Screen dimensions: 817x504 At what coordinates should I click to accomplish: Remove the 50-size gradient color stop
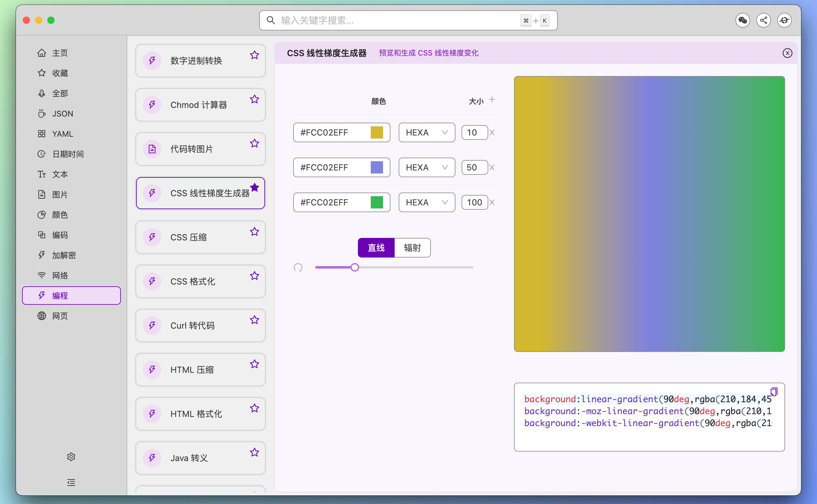pos(492,167)
